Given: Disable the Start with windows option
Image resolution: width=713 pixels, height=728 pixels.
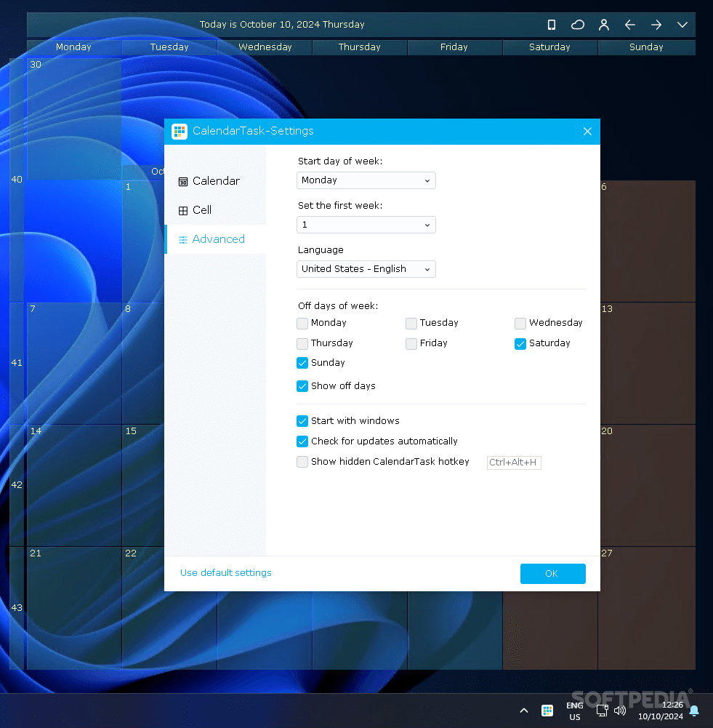Looking at the screenshot, I should (x=302, y=421).
